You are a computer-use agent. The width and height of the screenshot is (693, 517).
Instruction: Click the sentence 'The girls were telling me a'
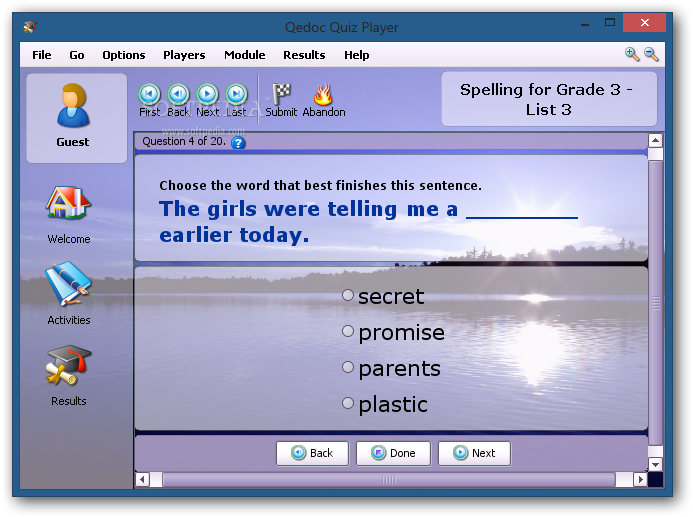[x=308, y=209]
